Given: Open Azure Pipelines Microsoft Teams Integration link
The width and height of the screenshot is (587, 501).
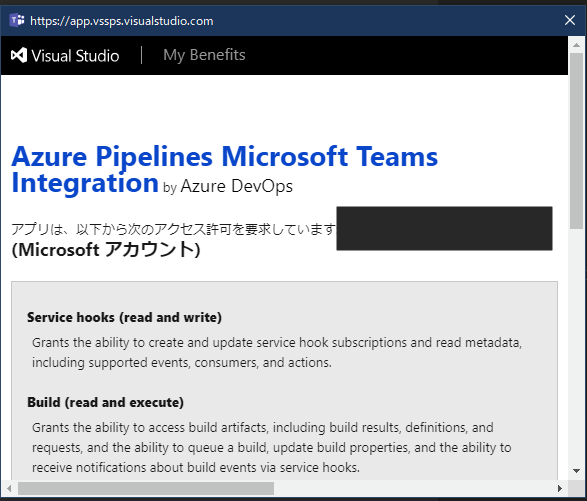Looking at the screenshot, I should click(x=225, y=169).
